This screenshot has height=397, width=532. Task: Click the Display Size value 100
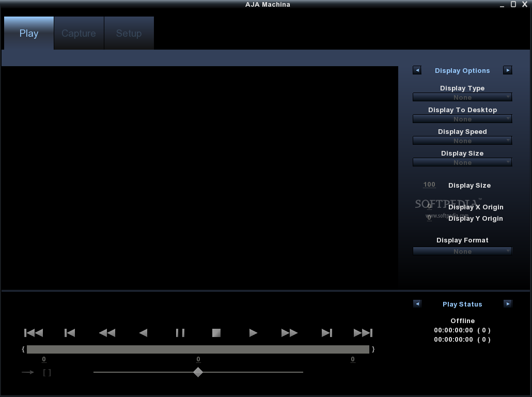[x=429, y=185]
